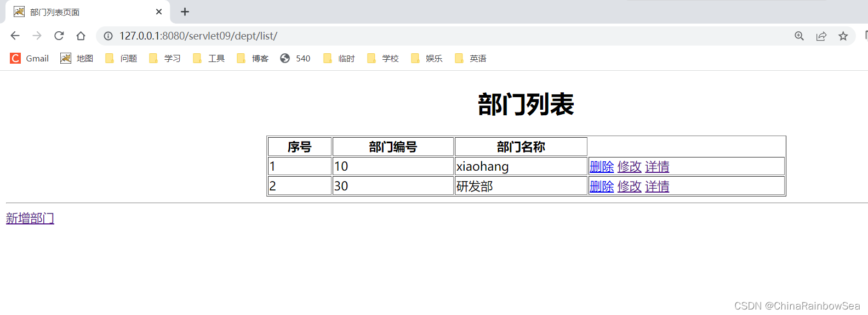This screenshot has height=315, width=868.
Task: Click the 部门列表 page heading
Action: coord(526,104)
